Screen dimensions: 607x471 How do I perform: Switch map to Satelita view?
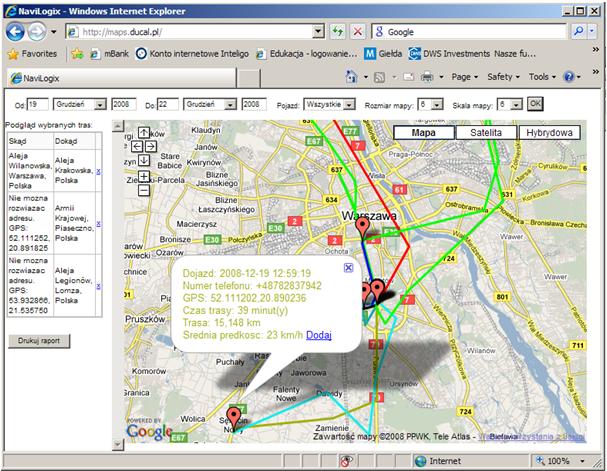(x=486, y=133)
